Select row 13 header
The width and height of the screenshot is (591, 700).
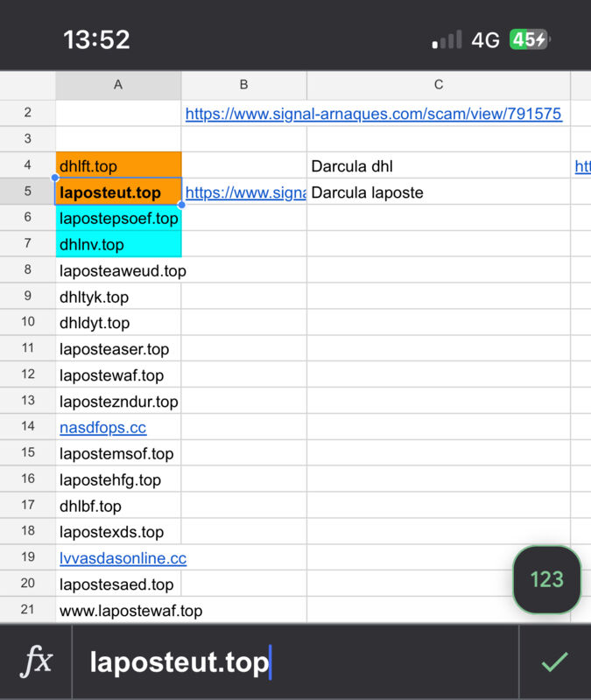click(28, 401)
